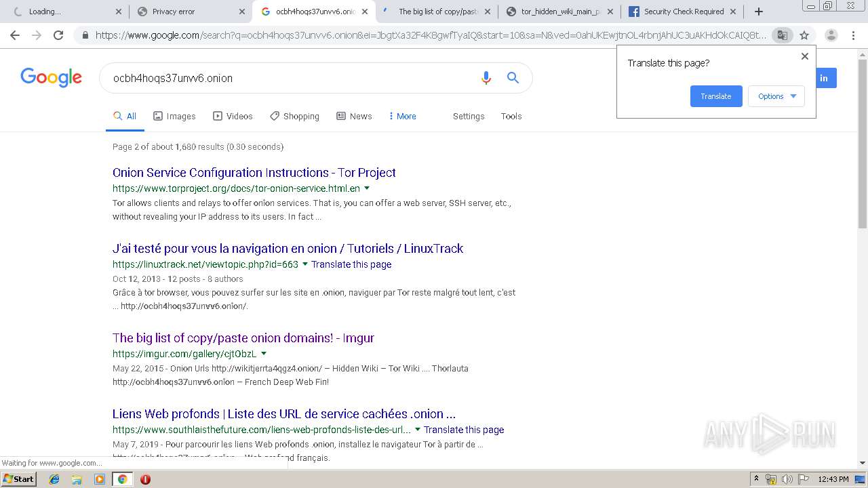Open a new browser tab
The width and height of the screenshot is (868, 488).
coord(759,12)
